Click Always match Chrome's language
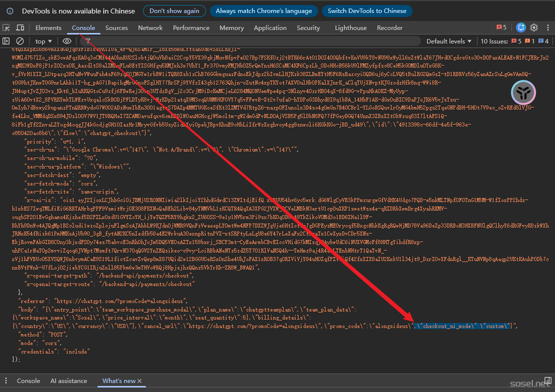This screenshot has height=392, width=555. tap(263, 11)
